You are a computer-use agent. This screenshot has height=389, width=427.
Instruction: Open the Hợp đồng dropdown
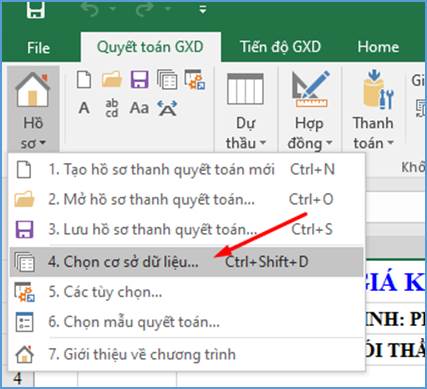[x=310, y=111]
